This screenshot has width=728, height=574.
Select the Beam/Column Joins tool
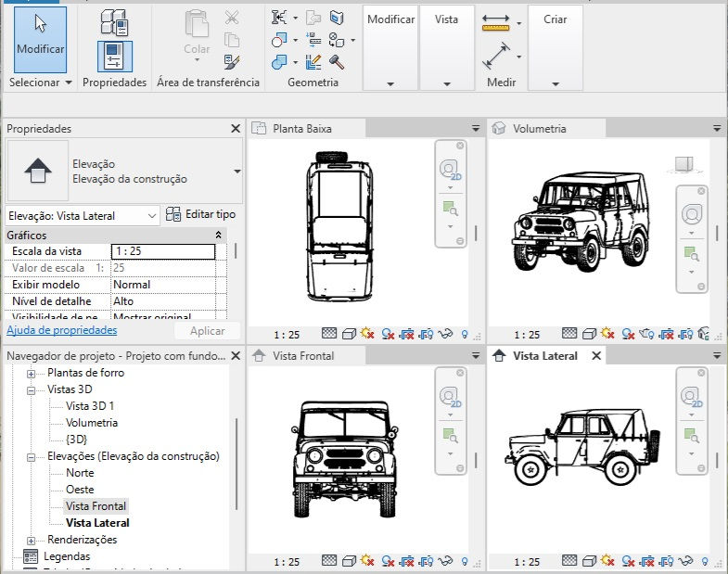click(x=313, y=40)
